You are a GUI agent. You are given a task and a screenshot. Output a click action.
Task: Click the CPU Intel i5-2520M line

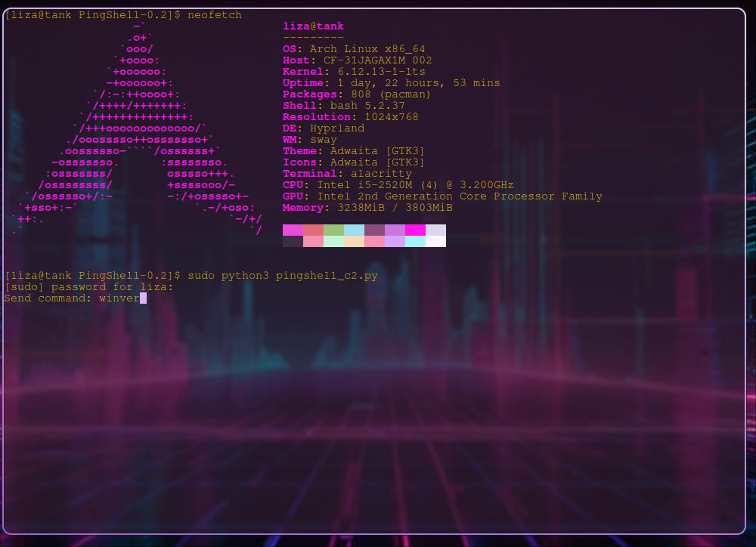click(x=398, y=185)
